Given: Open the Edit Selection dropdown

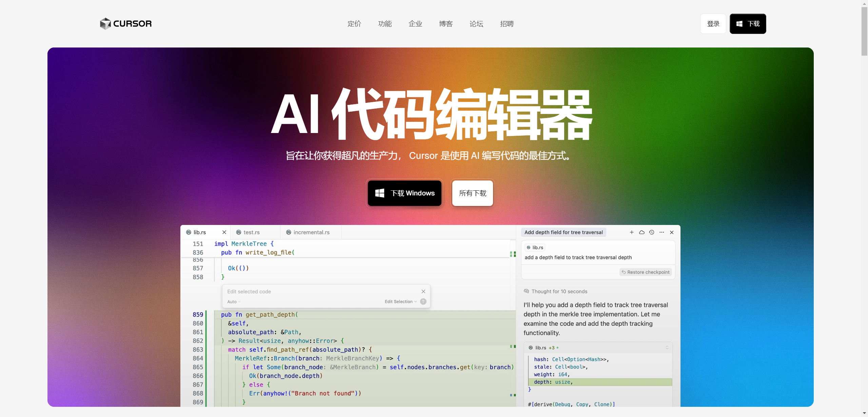Looking at the screenshot, I should (401, 302).
